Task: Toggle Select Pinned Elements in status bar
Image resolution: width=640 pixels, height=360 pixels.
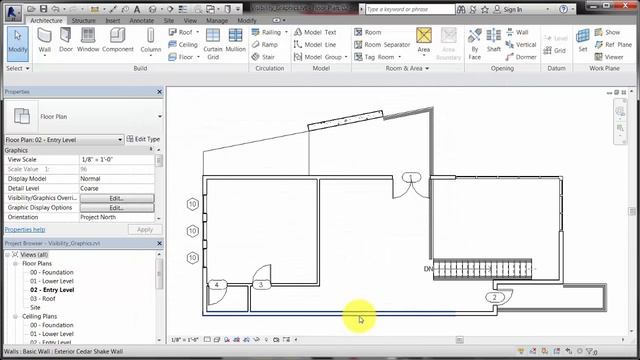Action: pos(544,351)
